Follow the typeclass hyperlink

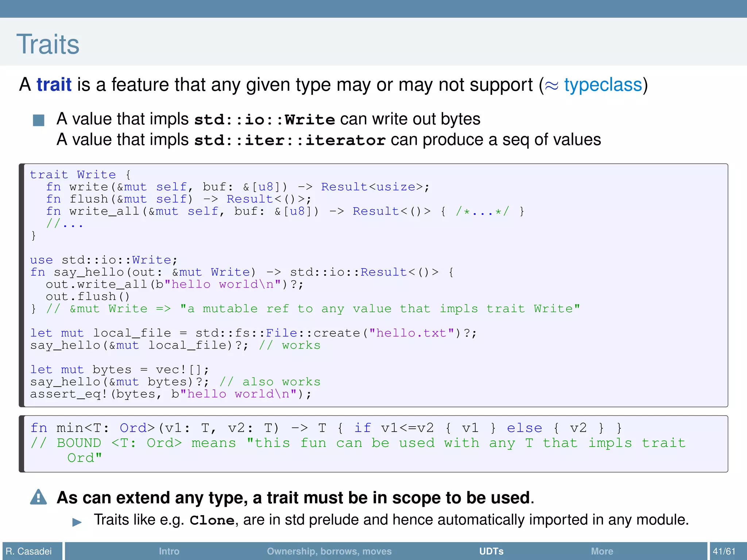point(603,85)
